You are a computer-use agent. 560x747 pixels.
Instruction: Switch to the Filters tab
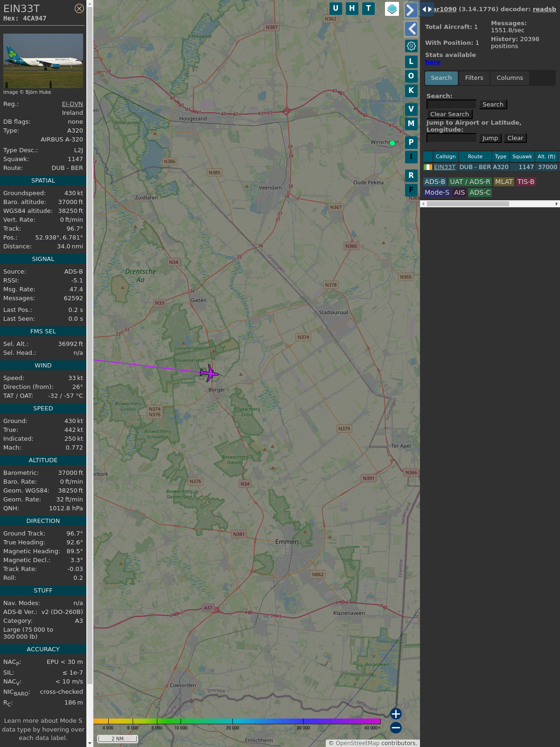coord(474,78)
